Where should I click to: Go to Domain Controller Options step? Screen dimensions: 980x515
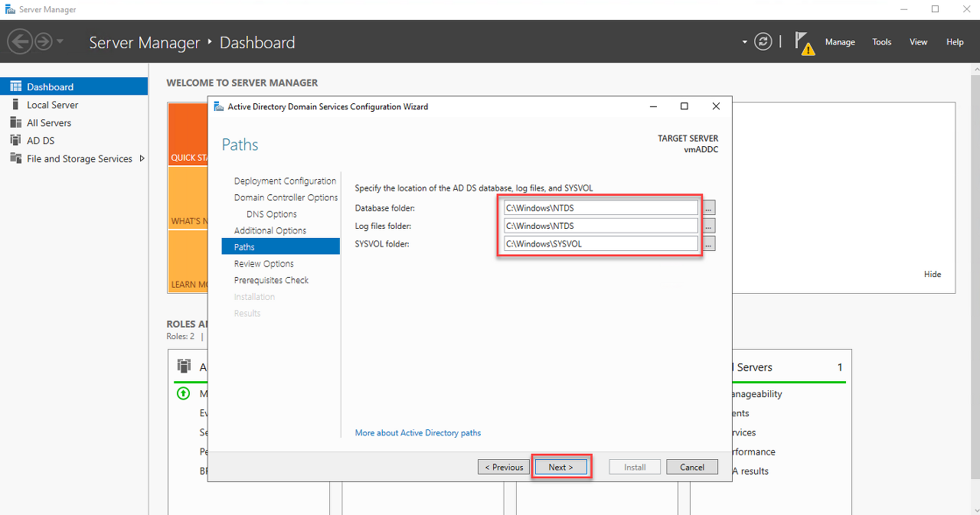[286, 197]
